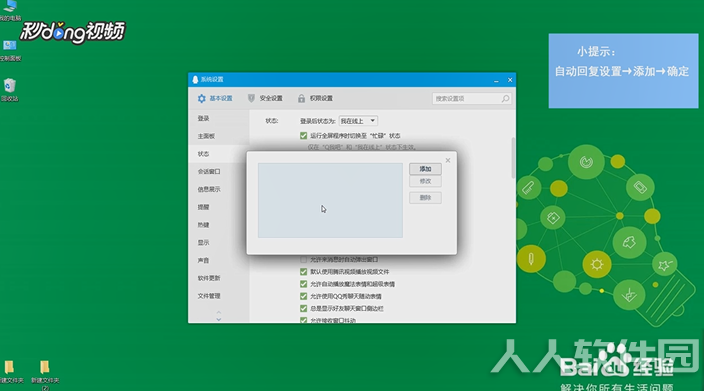Toggle 运行全屏程序时切换至忙碌状态 checkbox

pyautogui.click(x=304, y=136)
